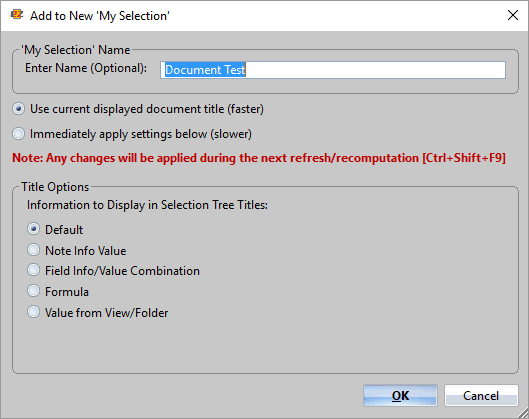Click the red refresh/recomputation note
529x419 pixels.
pyautogui.click(x=259, y=158)
